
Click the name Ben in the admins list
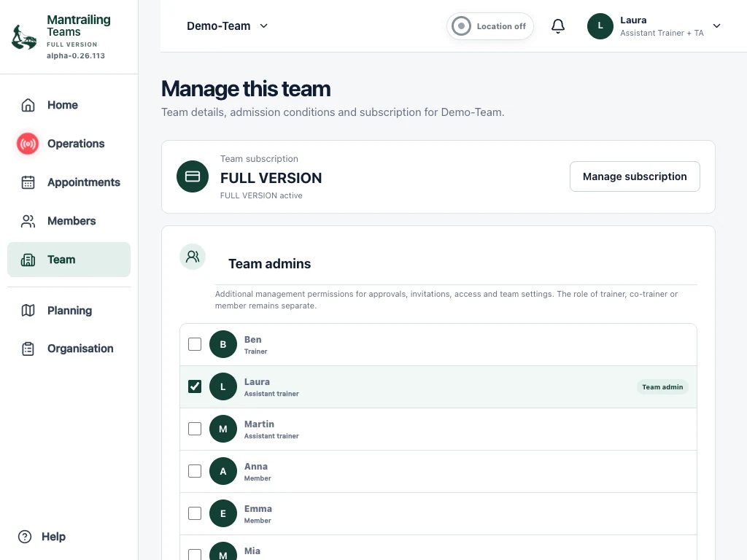pyautogui.click(x=252, y=340)
